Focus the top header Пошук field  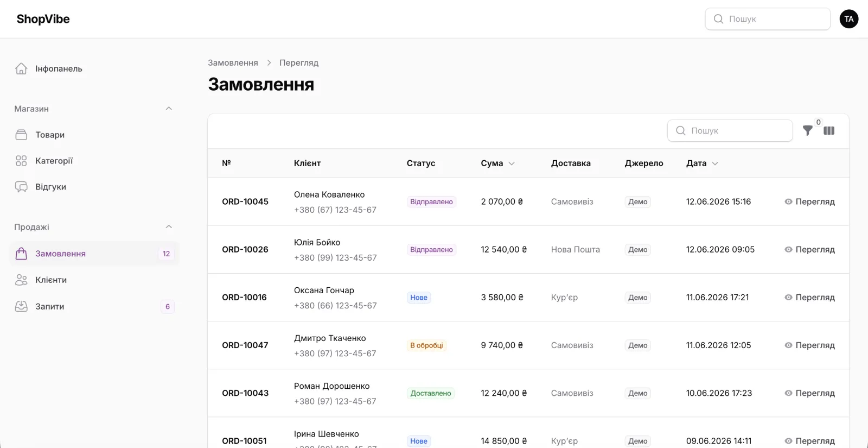pyautogui.click(x=768, y=19)
